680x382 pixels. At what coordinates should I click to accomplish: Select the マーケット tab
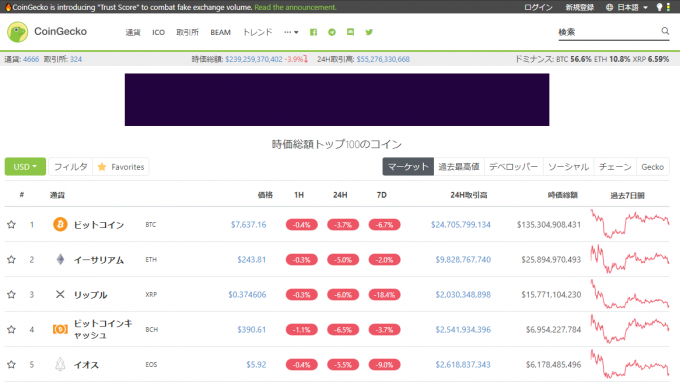point(408,167)
